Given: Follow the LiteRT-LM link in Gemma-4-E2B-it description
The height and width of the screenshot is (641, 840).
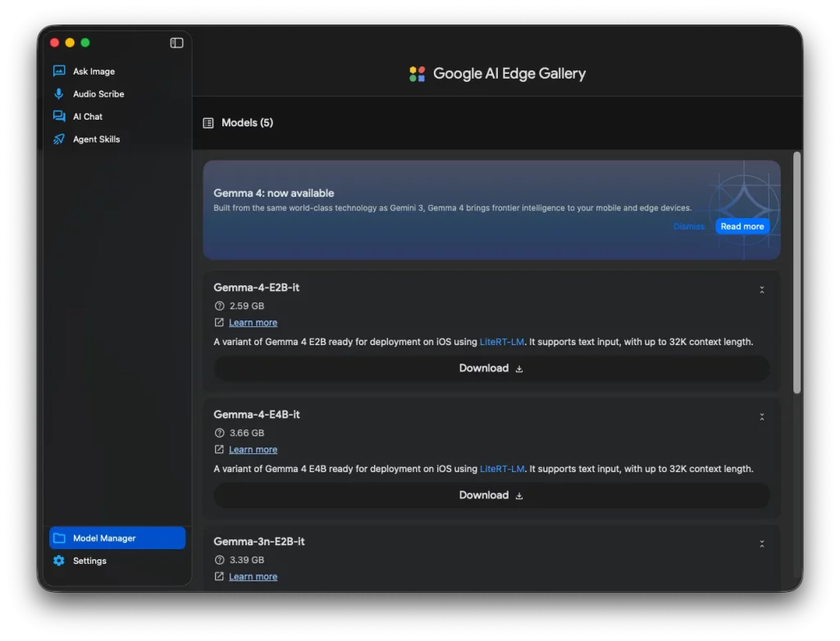Looking at the screenshot, I should [501, 342].
